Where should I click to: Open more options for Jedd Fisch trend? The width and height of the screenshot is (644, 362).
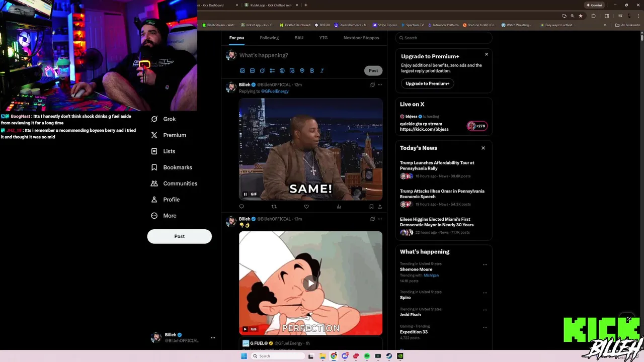pyautogui.click(x=485, y=310)
